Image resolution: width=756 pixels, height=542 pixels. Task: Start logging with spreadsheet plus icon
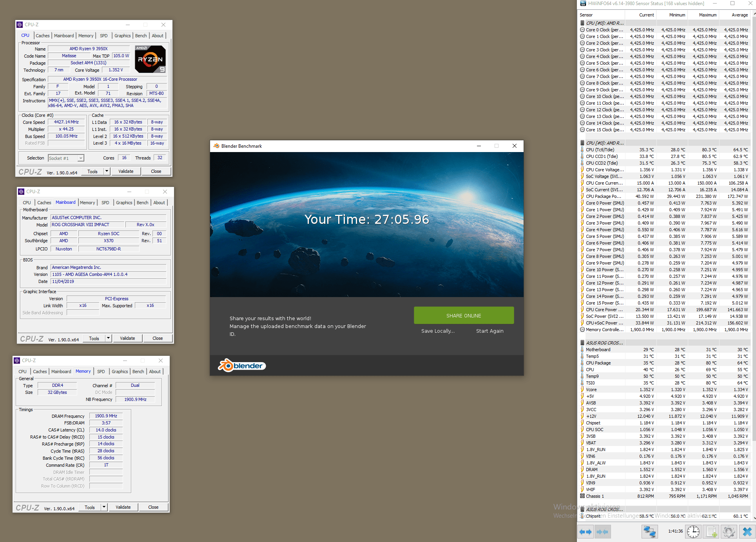711,532
